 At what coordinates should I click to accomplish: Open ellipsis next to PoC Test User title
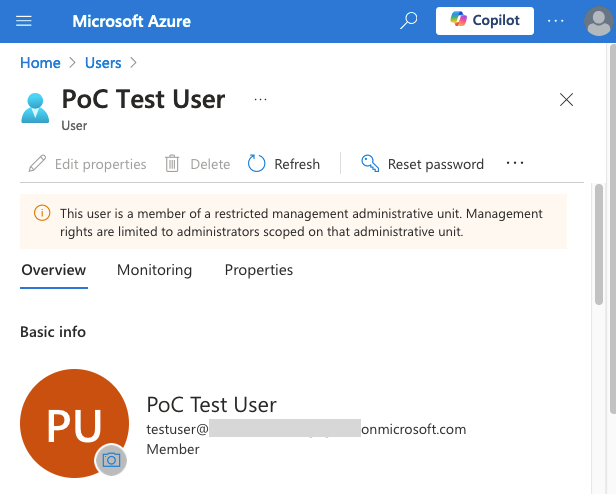point(260,100)
